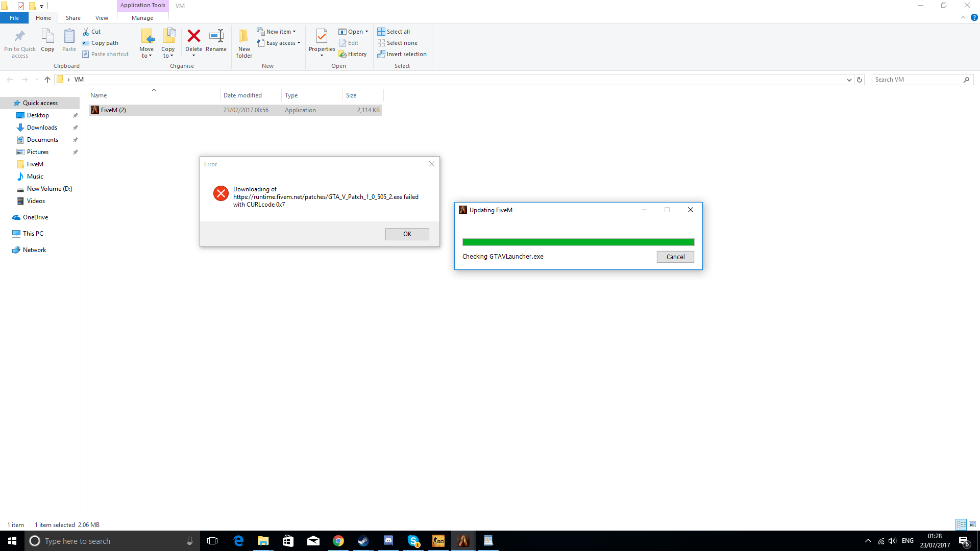This screenshot has height=551, width=980.
Task: Create a New folder
Action: tap(244, 43)
